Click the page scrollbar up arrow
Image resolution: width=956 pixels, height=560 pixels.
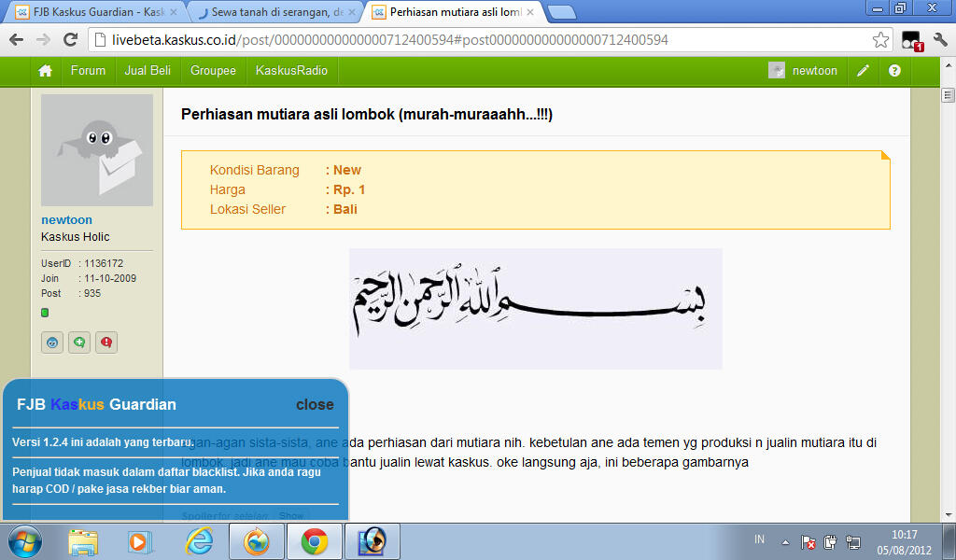click(x=948, y=65)
